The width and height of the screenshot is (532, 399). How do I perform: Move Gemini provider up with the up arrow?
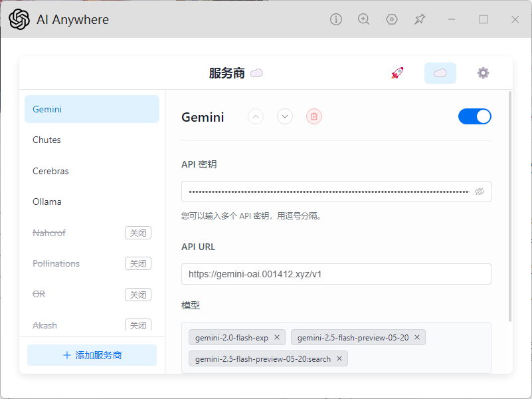coord(256,117)
